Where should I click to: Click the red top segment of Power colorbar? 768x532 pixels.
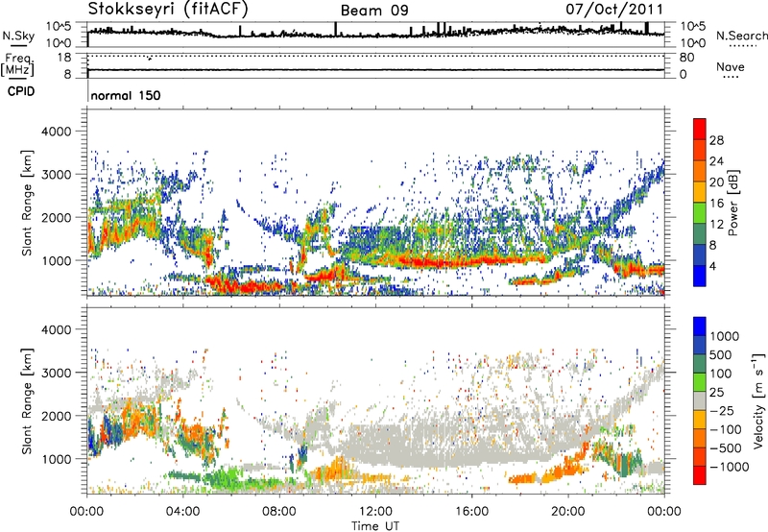(x=700, y=129)
